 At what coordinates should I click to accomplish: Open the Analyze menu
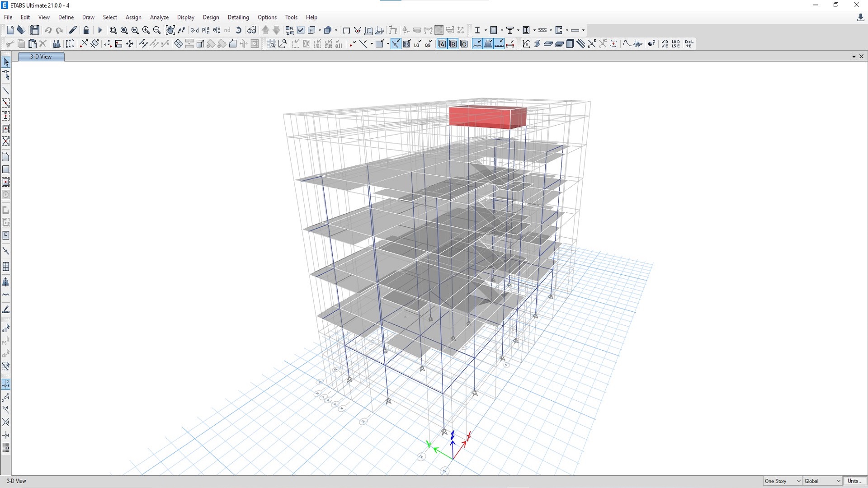point(159,17)
